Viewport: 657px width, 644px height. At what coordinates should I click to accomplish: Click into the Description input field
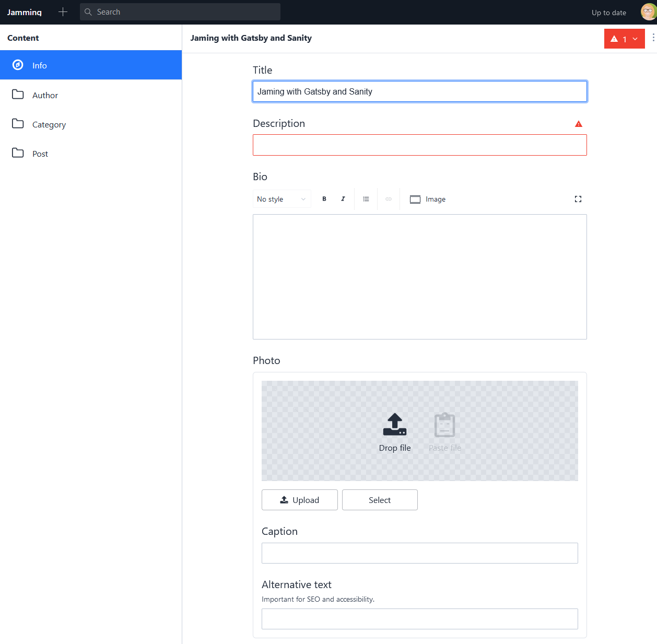point(420,145)
